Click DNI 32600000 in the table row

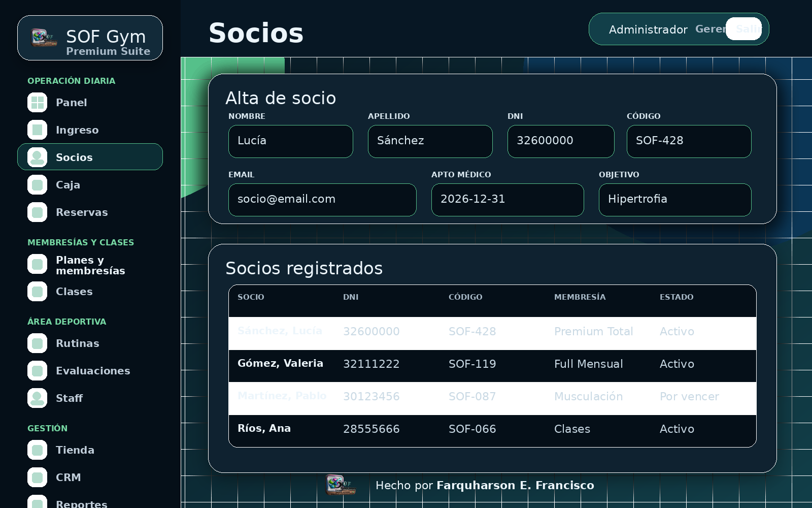click(371, 332)
